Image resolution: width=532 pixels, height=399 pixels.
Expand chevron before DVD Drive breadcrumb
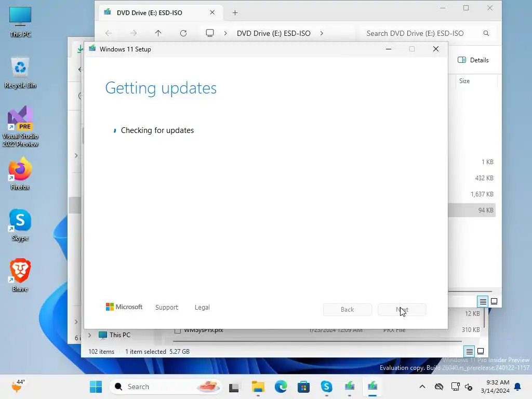(x=225, y=33)
